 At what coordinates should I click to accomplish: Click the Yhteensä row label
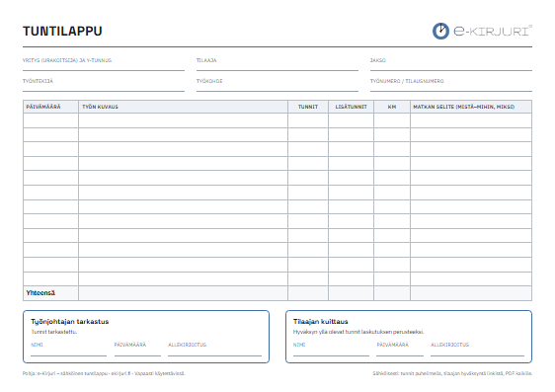pyautogui.click(x=40, y=293)
